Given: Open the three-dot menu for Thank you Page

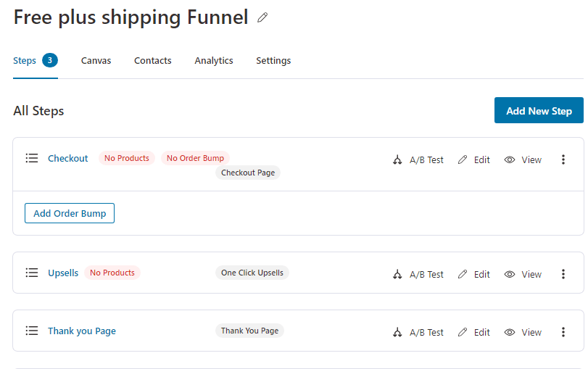Looking at the screenshot, I should tap(563, 332).
